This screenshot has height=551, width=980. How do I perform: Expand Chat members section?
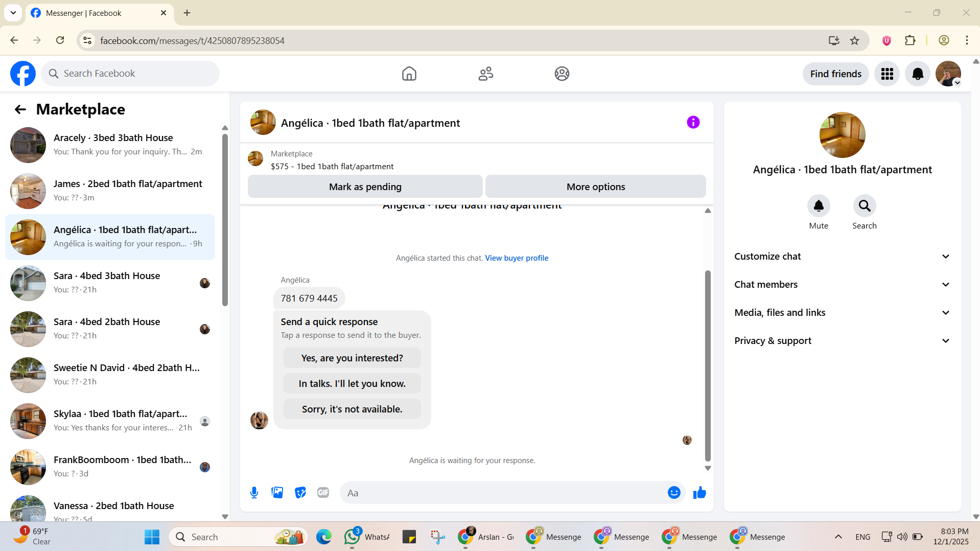(842, 285)
